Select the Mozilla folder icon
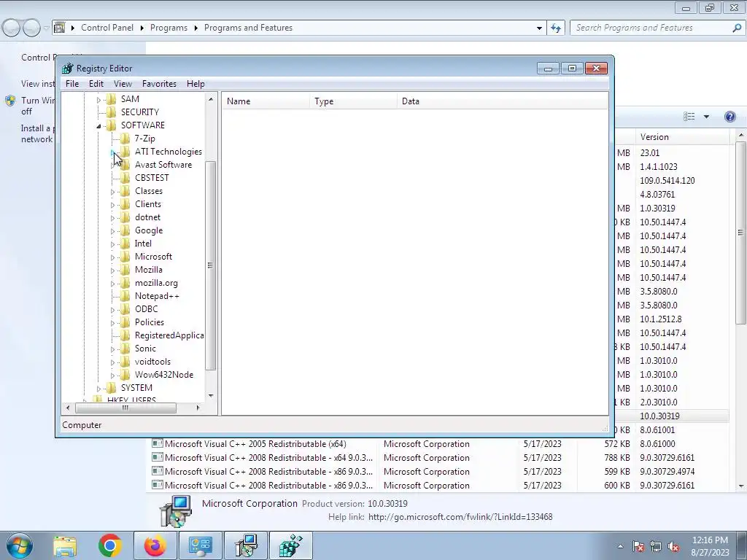 point(125,270)
